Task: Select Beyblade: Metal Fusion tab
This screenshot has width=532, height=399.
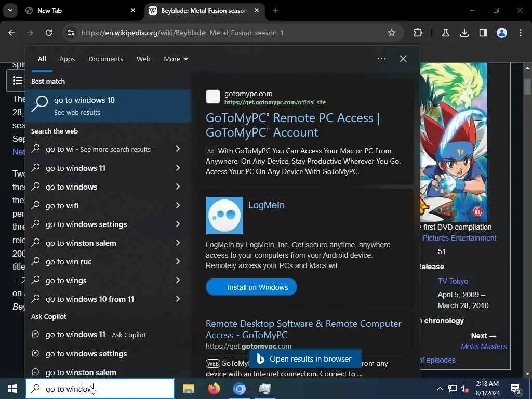Action: coord(204,10)
